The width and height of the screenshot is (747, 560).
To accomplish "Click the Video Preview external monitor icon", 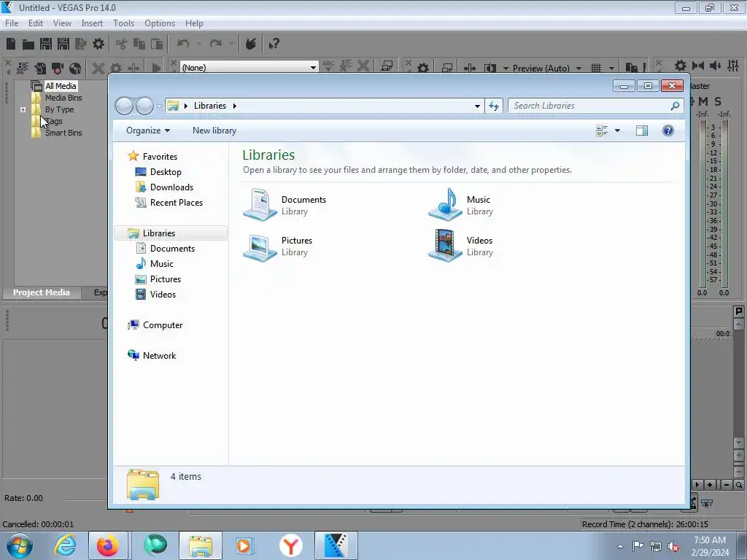I will [447, 68].
